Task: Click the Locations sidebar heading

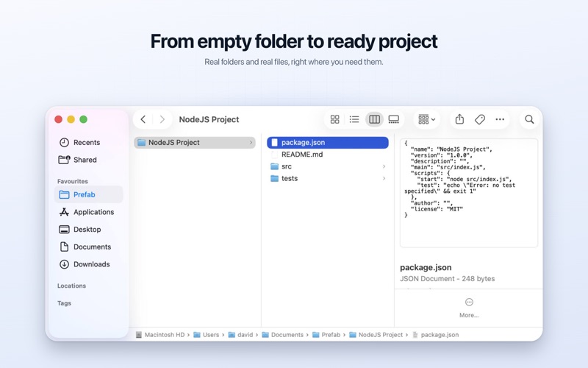Action: click(x=71, y=286)
